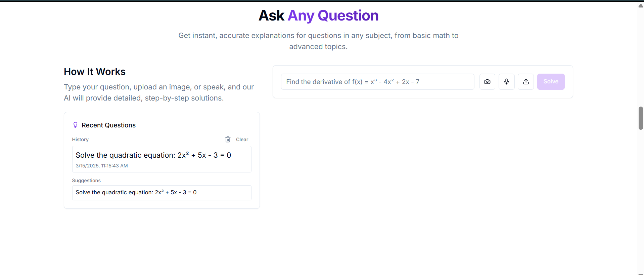Click the camera icon button
The height and width of the screenshot is (275, 644).
[487, 82]
